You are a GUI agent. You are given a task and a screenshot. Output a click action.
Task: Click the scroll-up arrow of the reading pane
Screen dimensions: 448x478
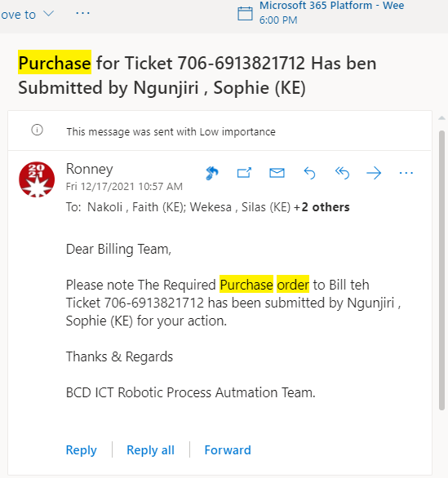coord(442,118)
